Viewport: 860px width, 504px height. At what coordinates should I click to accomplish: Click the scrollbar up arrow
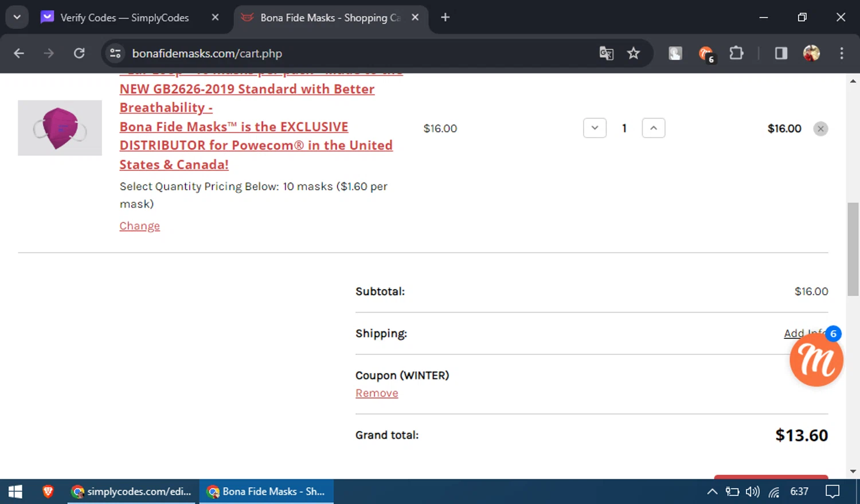853,81
